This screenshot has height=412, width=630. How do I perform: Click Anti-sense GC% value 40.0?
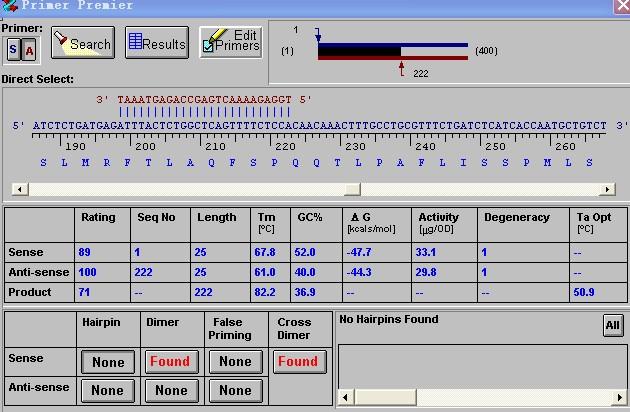point(305,273)
